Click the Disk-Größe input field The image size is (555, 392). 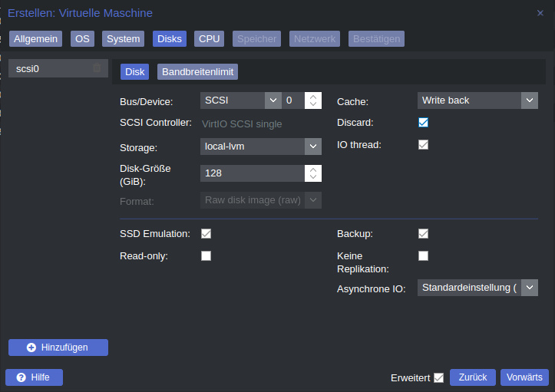pos(253,173)
